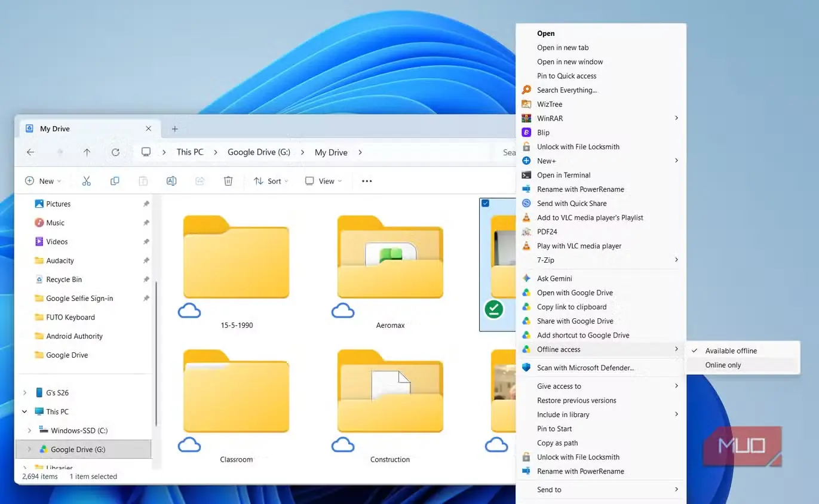Toggle pin for Videos in Quick access
The image size is (819, 504).
click(146, 242)
